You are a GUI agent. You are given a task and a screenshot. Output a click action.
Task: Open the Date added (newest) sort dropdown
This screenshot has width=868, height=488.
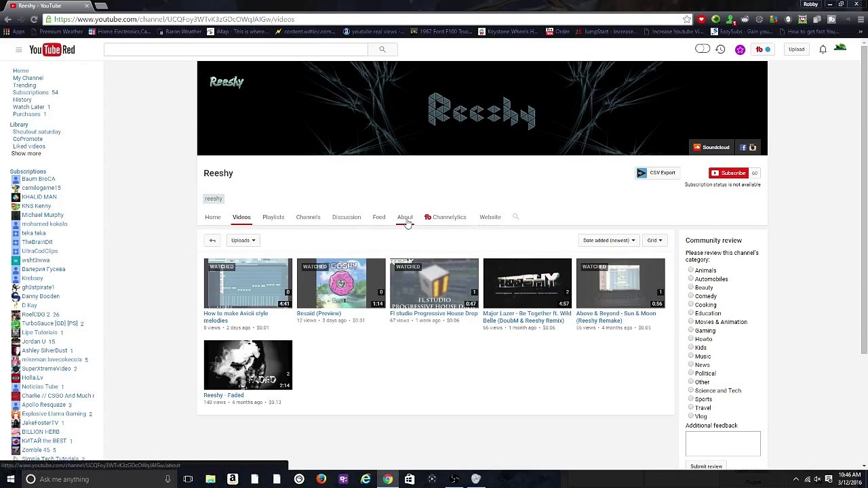[x=609, y=240]
